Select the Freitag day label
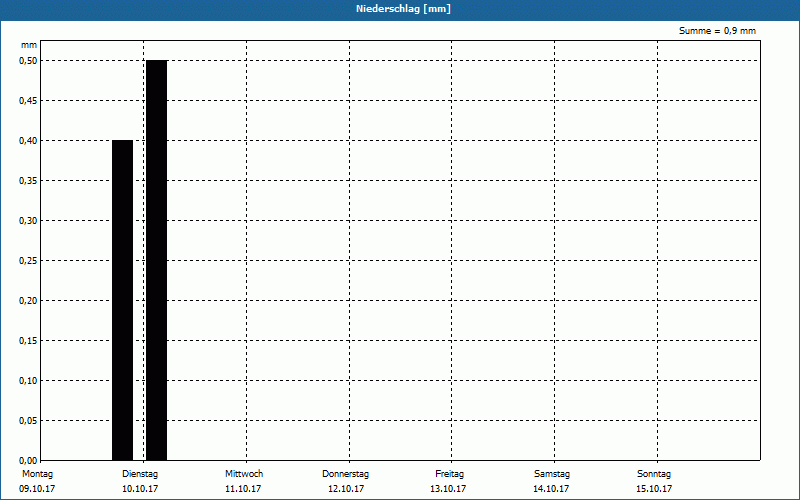The width and height of the screenshot is (800, 500). [x=449, y=473]
